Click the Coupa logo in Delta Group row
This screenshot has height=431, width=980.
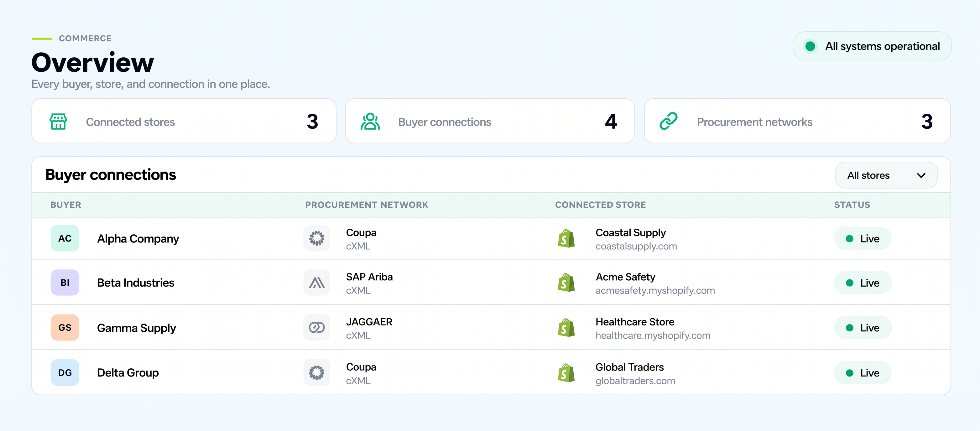(316, 373)
